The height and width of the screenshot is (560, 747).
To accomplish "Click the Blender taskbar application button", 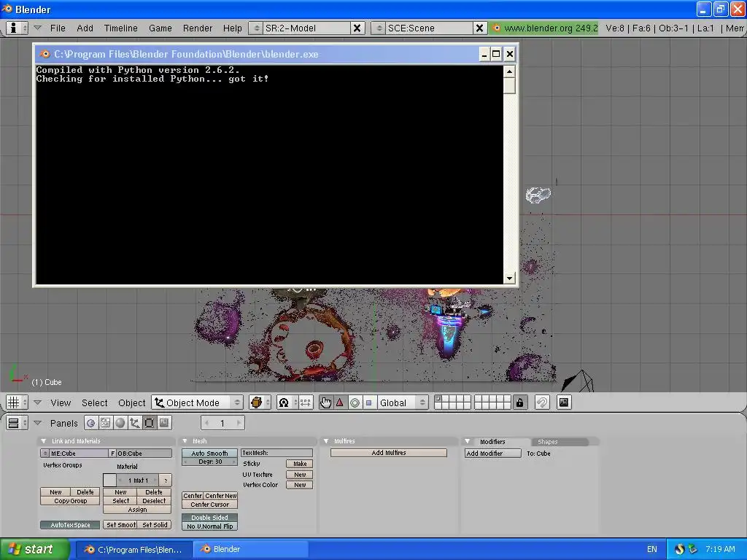I will click(251, 549).
